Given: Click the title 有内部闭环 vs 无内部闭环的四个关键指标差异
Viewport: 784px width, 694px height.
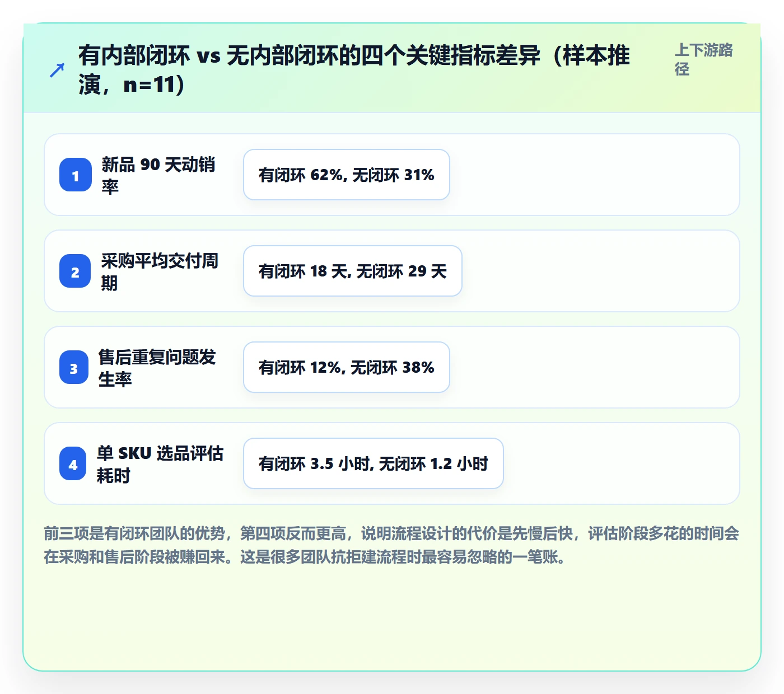Looking at the screenshot, I should (x=354, y=70).
